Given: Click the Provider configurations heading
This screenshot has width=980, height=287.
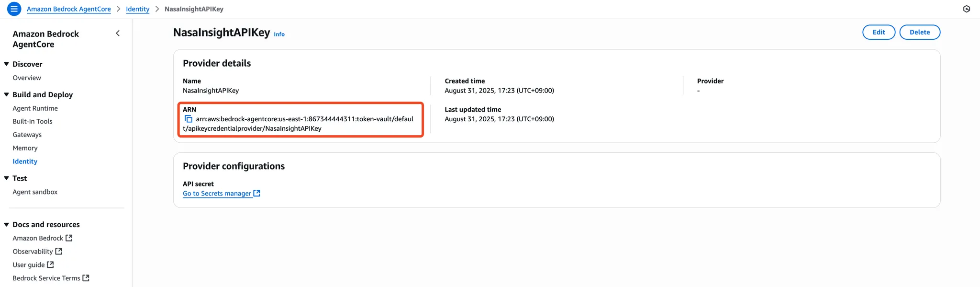Looking at the screenshot, I should [x=234, y=166].
